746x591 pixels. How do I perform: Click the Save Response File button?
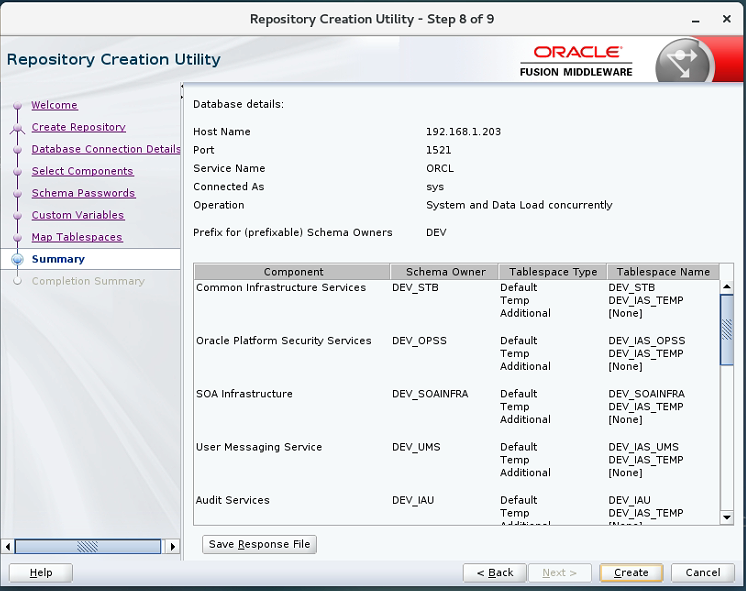point(259,544)
